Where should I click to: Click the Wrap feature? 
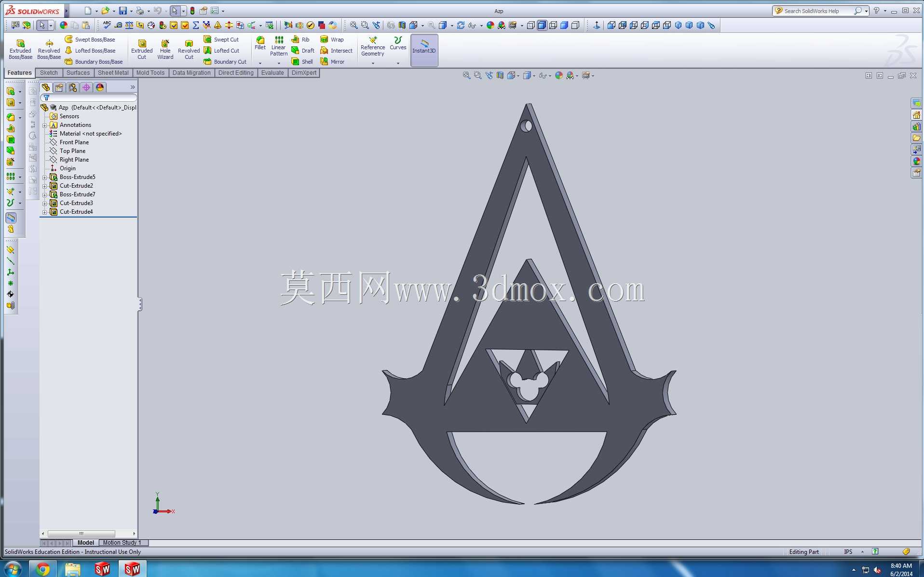332,40
